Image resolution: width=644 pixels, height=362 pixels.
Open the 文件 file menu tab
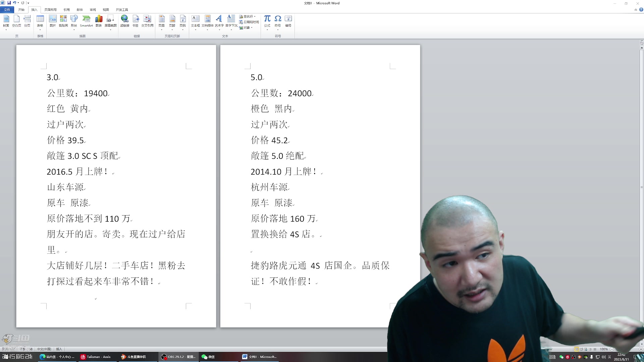pos(7,10)
